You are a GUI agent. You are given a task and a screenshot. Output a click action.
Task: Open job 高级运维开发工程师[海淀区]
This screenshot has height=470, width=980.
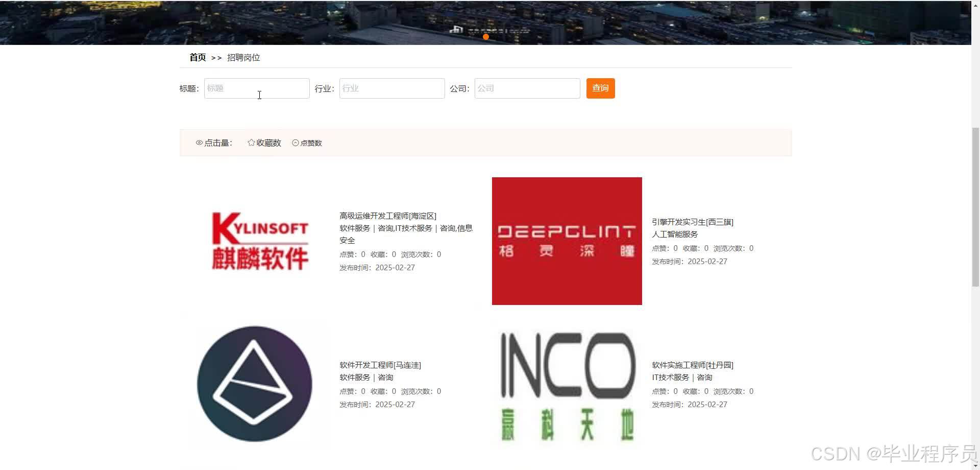pyautogui.click(x=388, y=216)
